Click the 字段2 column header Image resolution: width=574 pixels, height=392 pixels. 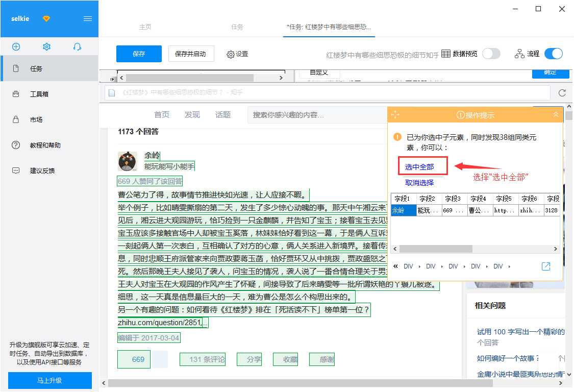430,199
